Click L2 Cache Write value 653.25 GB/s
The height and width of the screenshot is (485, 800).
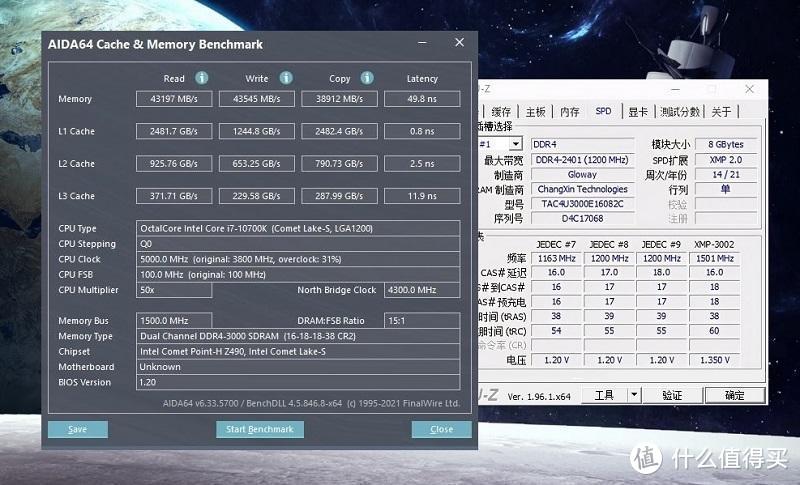[x=257, y=164]
